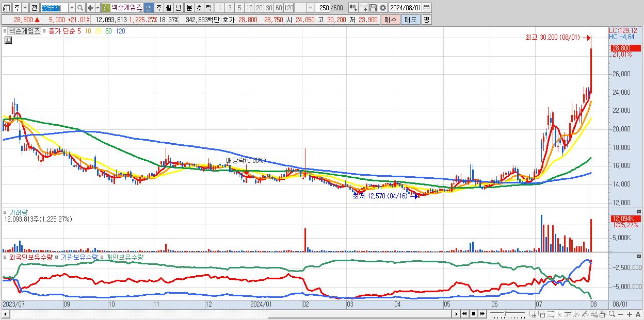Click the dotted range chart icon at bottom
644x320 pixels.
pyautogui.click(x=550, y=314)
